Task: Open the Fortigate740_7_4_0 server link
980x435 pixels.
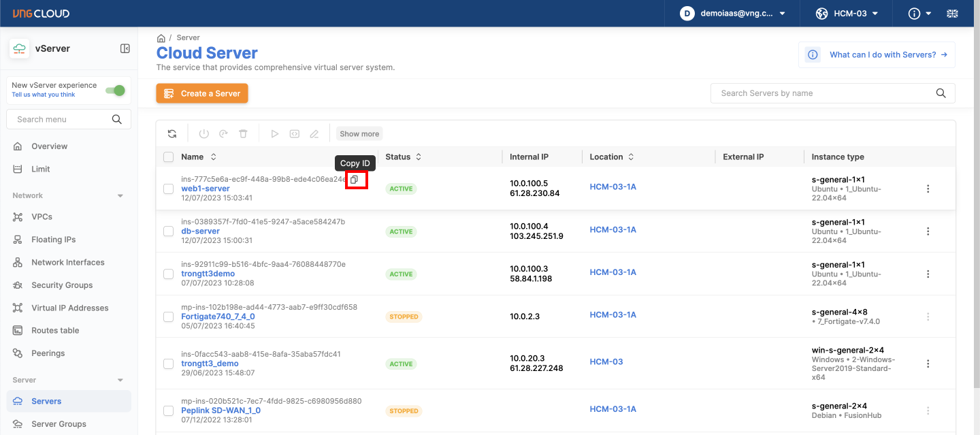Action: pos(218,317)
